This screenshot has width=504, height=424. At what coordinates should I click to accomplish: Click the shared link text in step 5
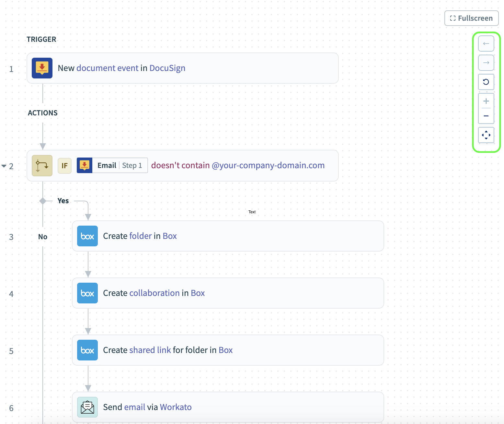(150, 350)
